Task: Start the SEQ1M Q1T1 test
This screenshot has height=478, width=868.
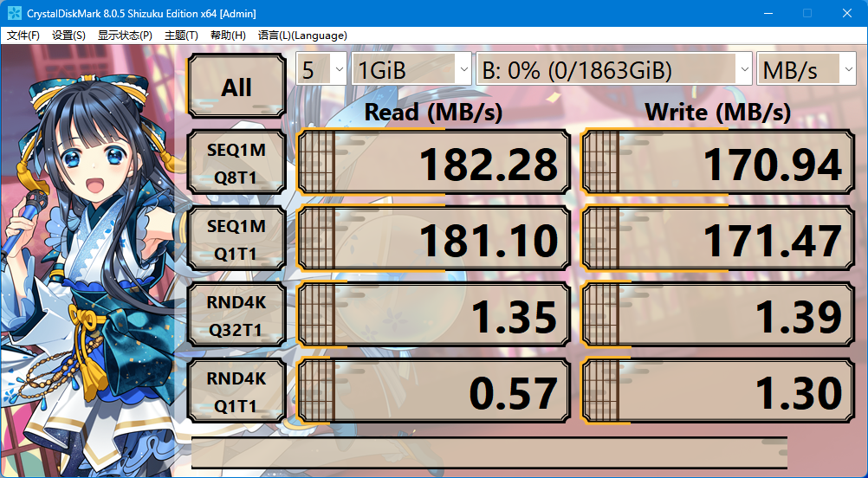Action: pos(237,239)
